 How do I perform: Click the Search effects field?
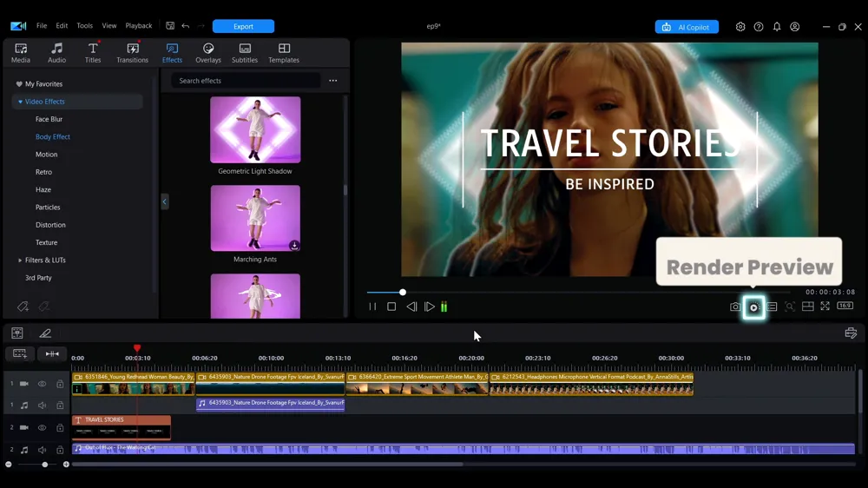point(246,81)
